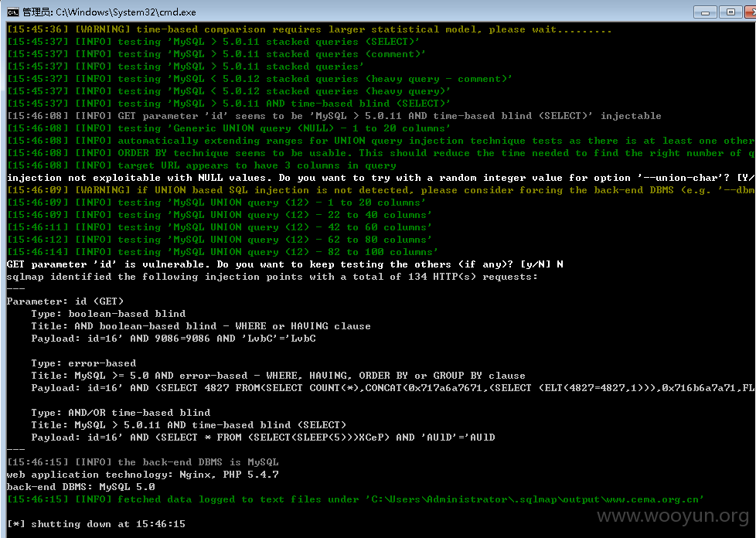Click the payload with 9086=9086

[x=174, y=339]
